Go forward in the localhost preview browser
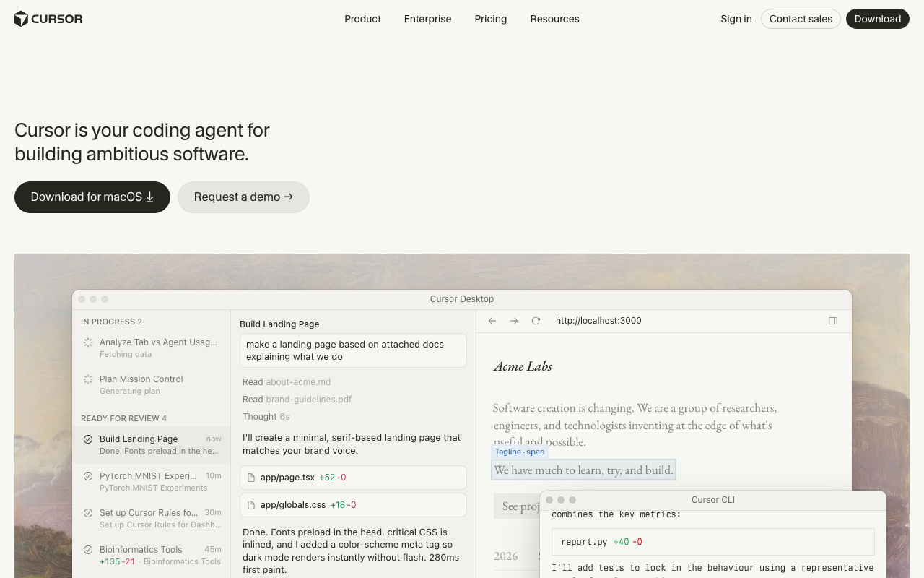Screen dimensions: 924x578 coord(514,321)
